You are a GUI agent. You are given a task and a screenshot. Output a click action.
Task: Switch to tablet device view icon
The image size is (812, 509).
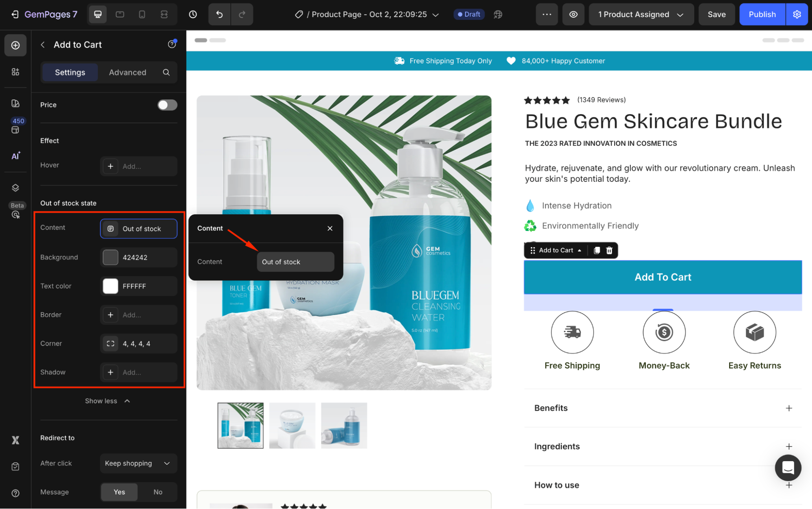tap(120, 15)
